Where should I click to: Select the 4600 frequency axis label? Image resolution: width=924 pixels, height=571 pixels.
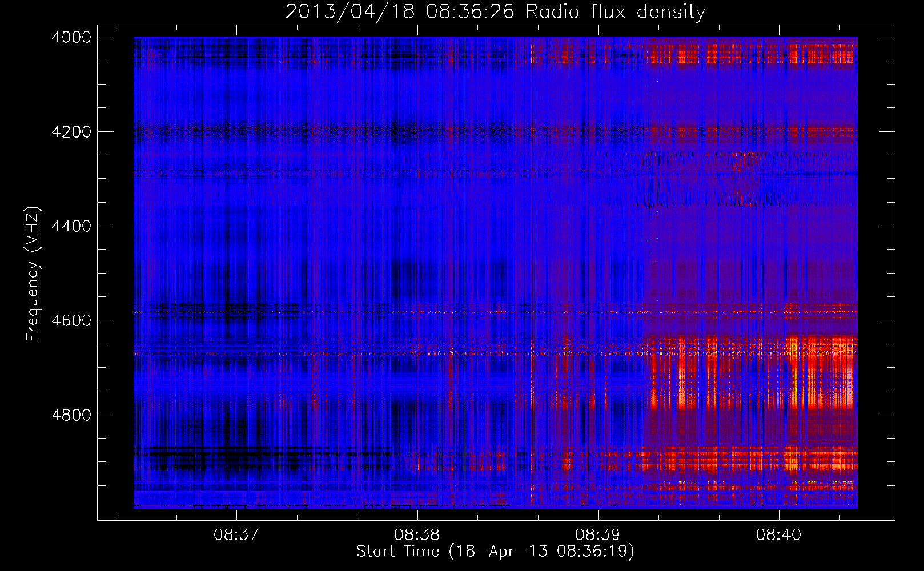click(71, 320)
